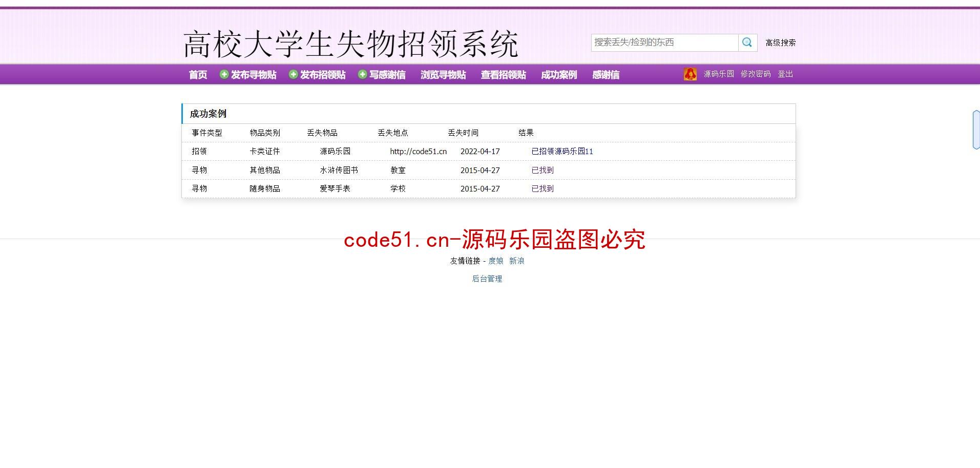Click the 高级搜索 link
The width and height of the screenshot is (980, 468).
coord(781,42)
